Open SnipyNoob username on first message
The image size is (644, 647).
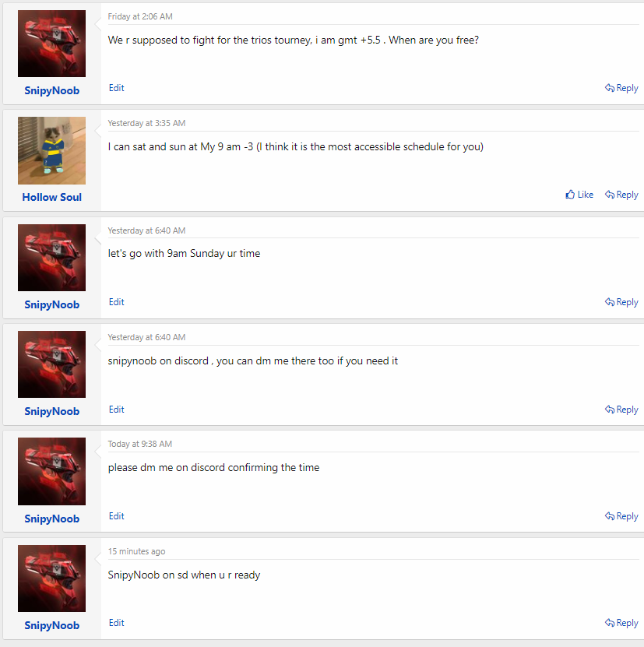[x=51, y=90]
